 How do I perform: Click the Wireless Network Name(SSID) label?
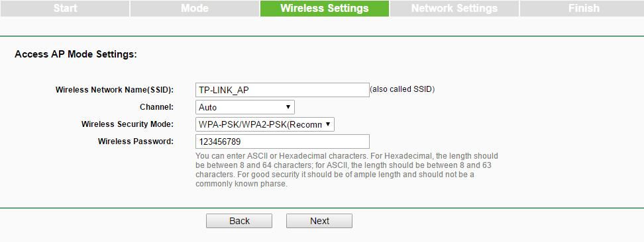tap(115, 90)
